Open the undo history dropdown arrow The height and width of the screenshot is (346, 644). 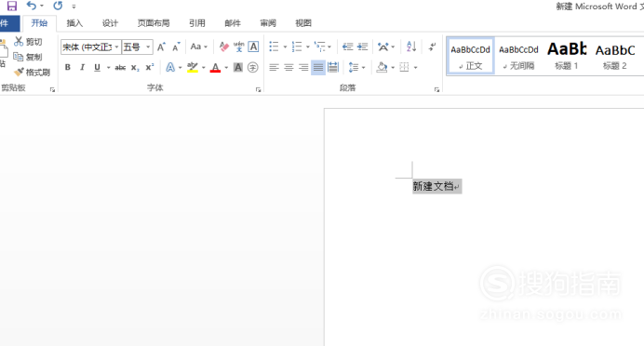pyautogui.click(x=42, y=7)
